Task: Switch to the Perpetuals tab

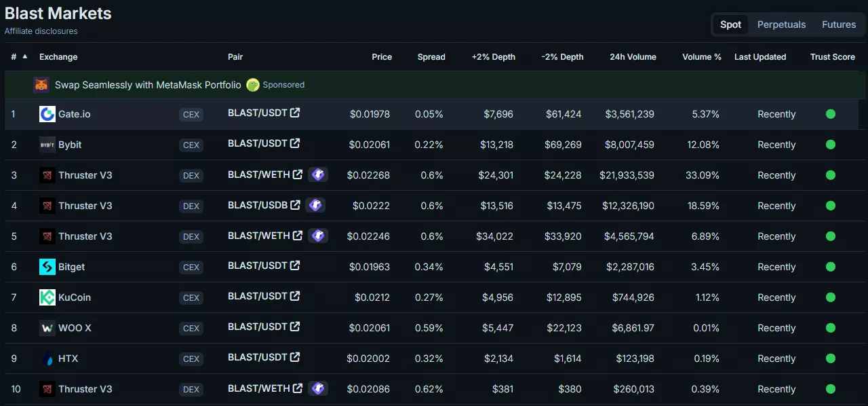Action: [781, 24]
